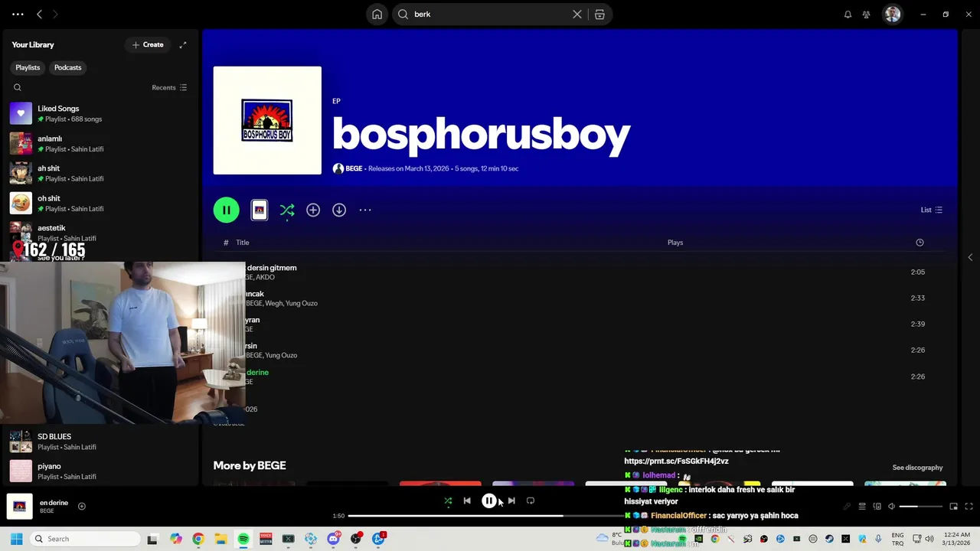Viewport: 980px width, 551px height.
Task: Select the track lasting 2:26 by BEGE, Yung Ouzo
Action: (x=578, y=350)
